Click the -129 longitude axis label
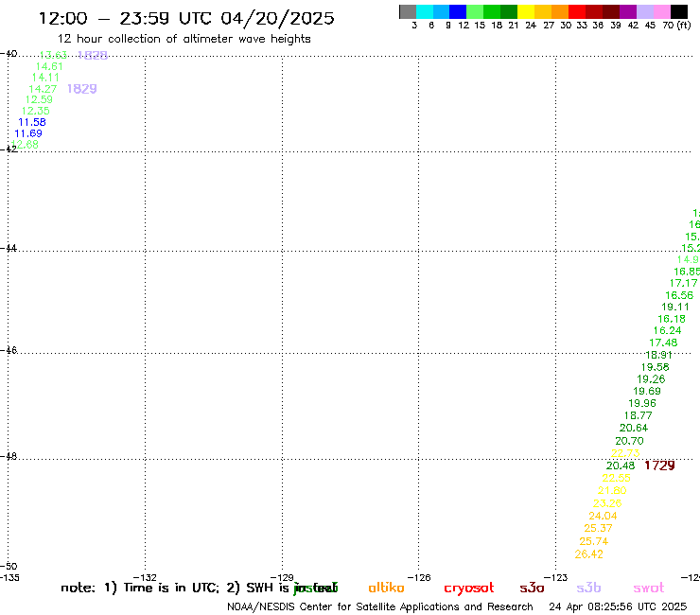This screenshot has width=700, height=615. pos(282,577)
